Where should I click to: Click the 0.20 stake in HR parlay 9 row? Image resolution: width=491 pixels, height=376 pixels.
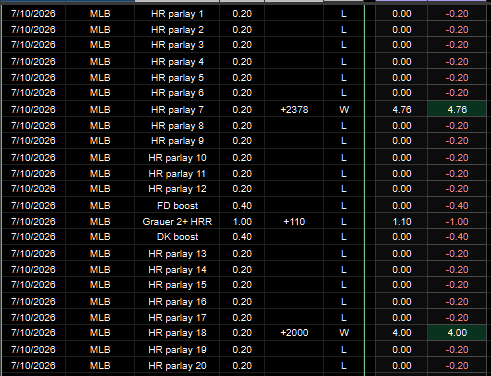[242, 141]
